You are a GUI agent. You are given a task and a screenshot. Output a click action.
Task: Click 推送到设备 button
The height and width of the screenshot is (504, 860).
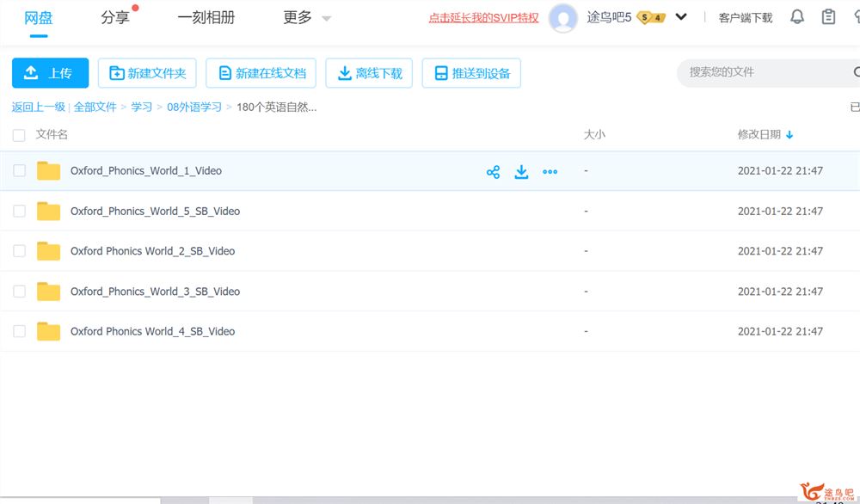point(471,73)
